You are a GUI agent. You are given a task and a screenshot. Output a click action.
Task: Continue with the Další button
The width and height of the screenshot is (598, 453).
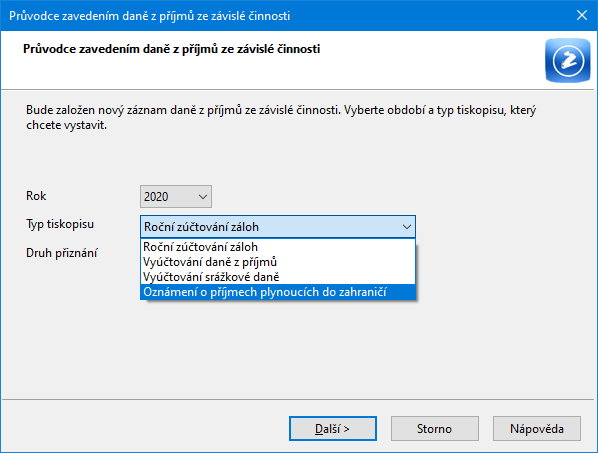333,429
